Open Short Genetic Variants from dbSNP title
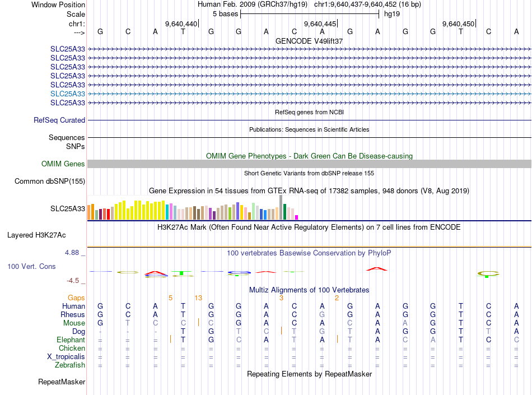532x395 pixels. coord(309,173)
